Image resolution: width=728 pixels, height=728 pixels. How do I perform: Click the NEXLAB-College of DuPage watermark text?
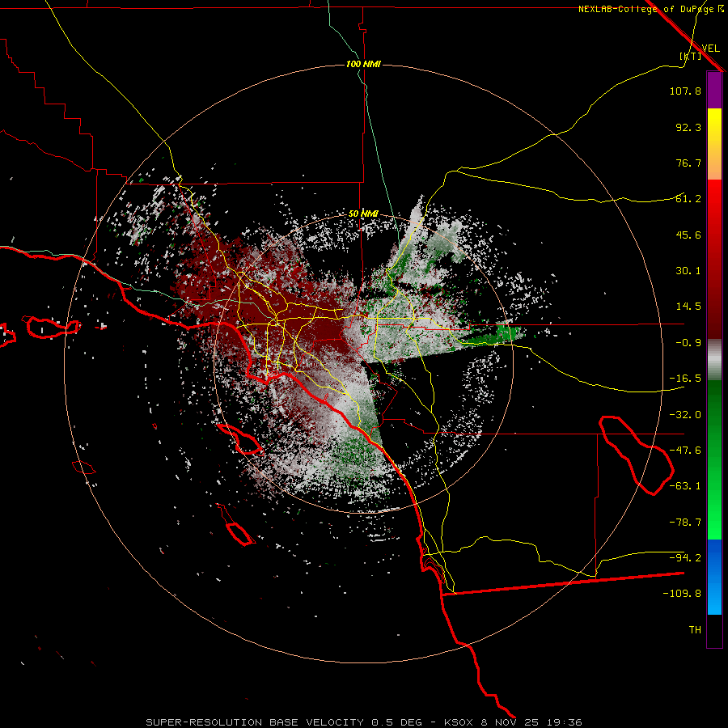[650, 9]
